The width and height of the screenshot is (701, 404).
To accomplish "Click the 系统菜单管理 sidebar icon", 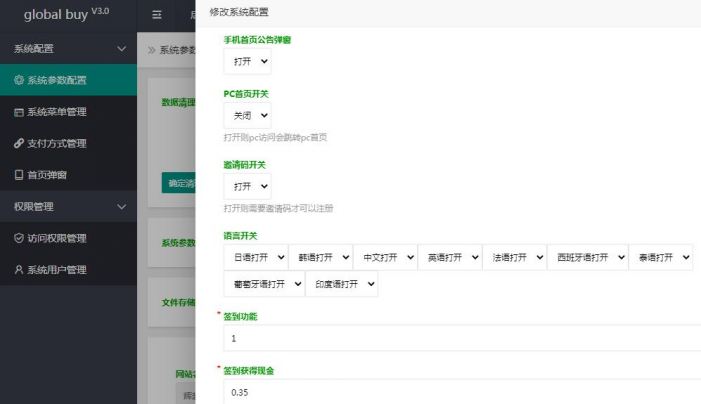I will point(18,112).
